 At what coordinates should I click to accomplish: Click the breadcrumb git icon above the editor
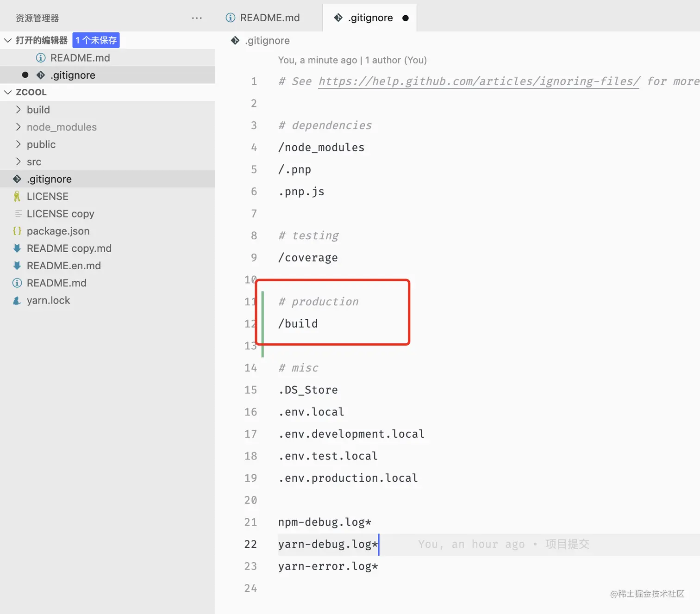click(235, 40)
